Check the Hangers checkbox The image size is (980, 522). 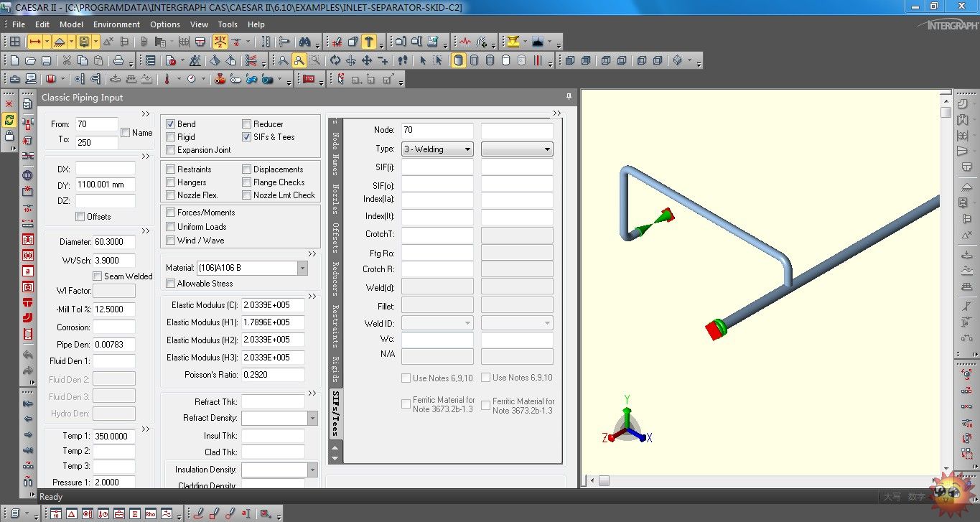tap(171, 182)
